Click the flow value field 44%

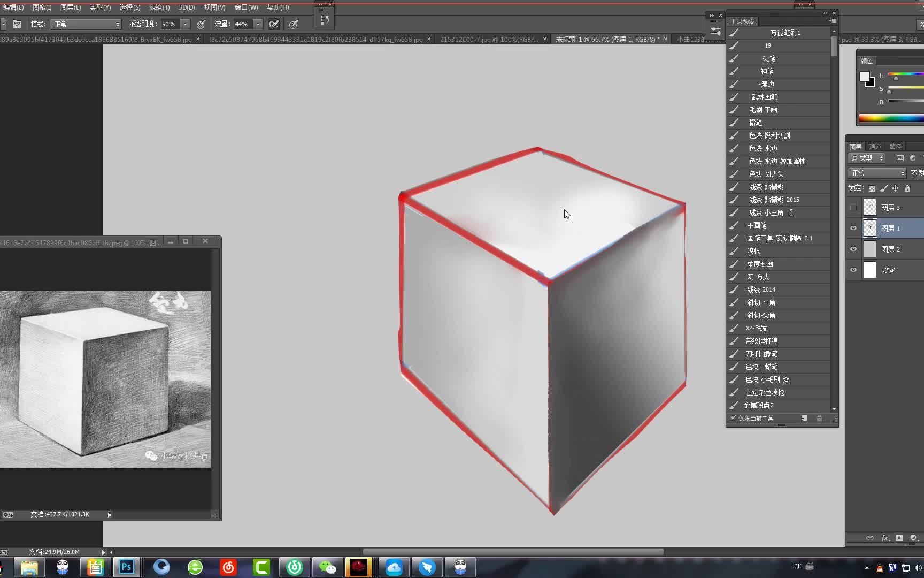243,24
